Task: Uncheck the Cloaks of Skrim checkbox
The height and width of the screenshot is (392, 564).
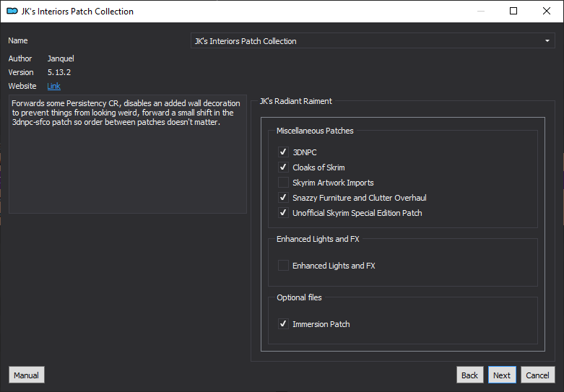Action: click(283, 167)
